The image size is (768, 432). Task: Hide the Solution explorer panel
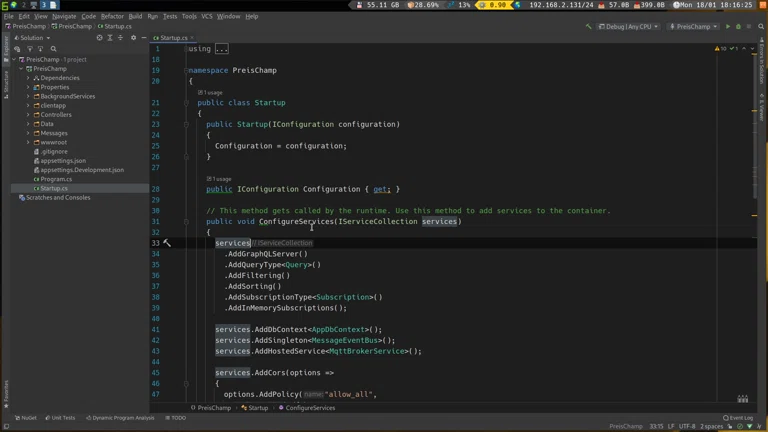point(144,38)
